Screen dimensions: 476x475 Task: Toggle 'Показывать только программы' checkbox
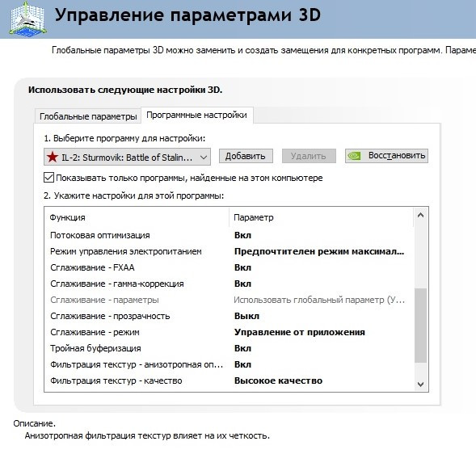coord(48,178)
